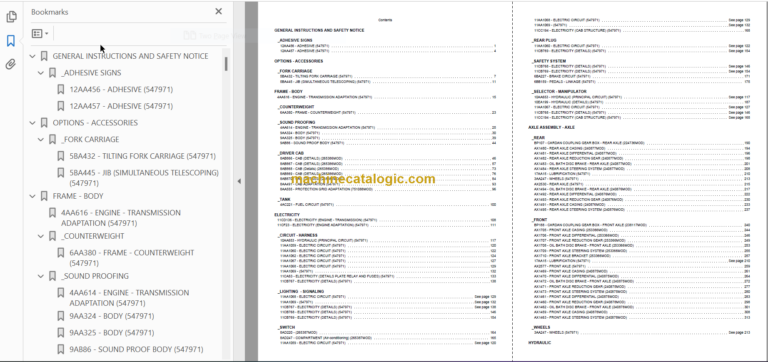Image resolution: width=768 pixels, height=362 pixels.
Task: Open bookmark 9AA325 - BODY (547971)
Action: click(x=112, y=333)
